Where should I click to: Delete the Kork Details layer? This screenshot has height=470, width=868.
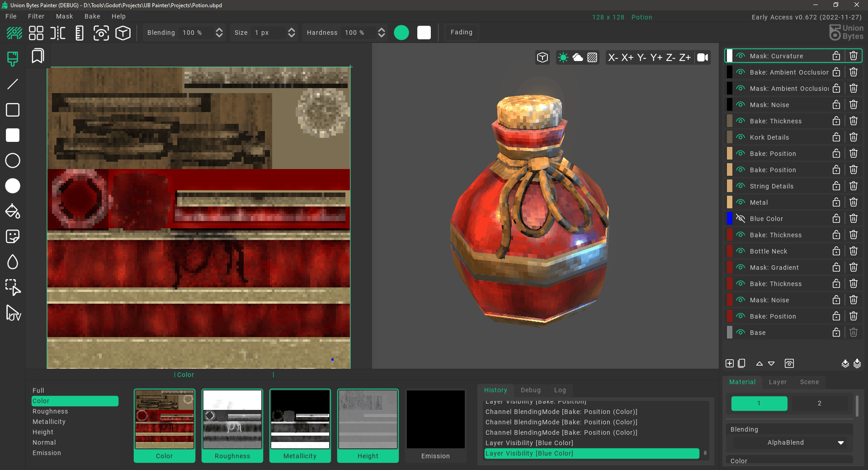(853, 137)
